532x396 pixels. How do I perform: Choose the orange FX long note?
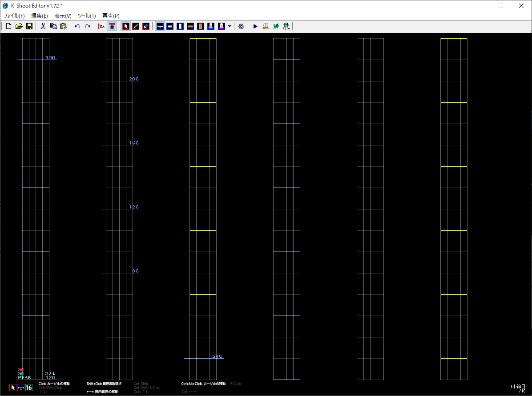[201, 26]
